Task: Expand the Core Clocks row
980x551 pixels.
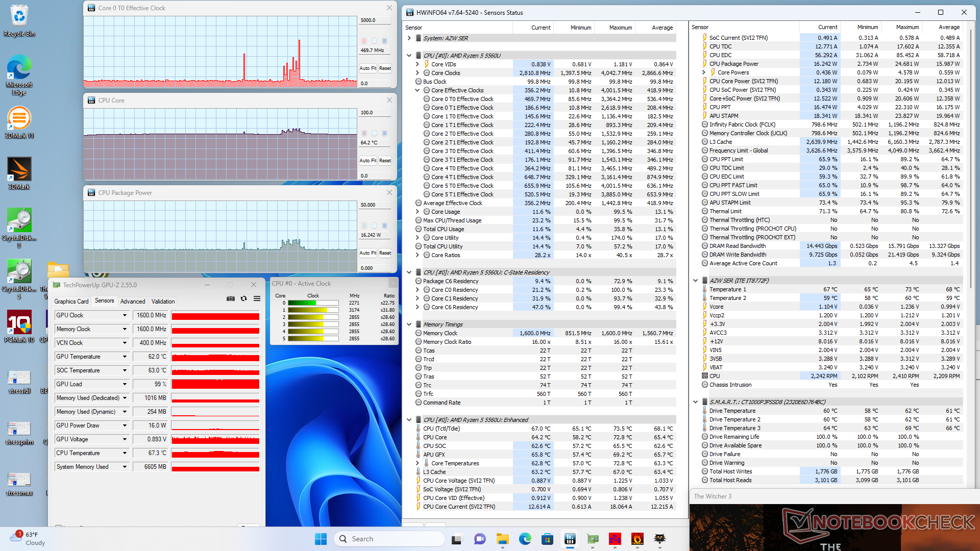Action: 417,73
